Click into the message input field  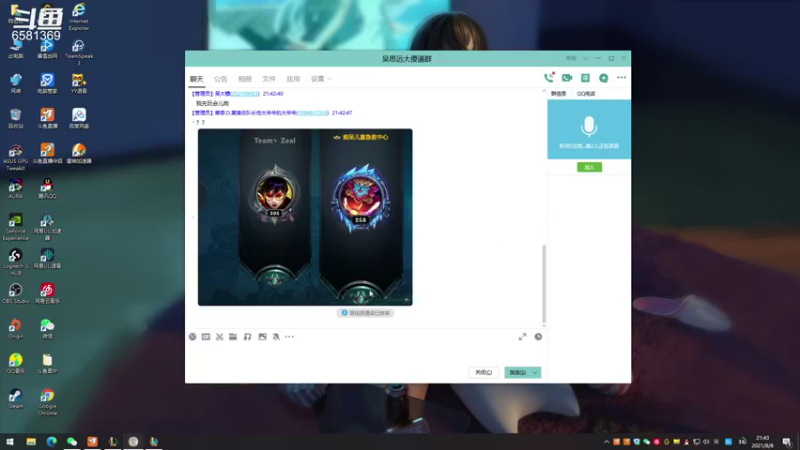[x=365, y=354]
